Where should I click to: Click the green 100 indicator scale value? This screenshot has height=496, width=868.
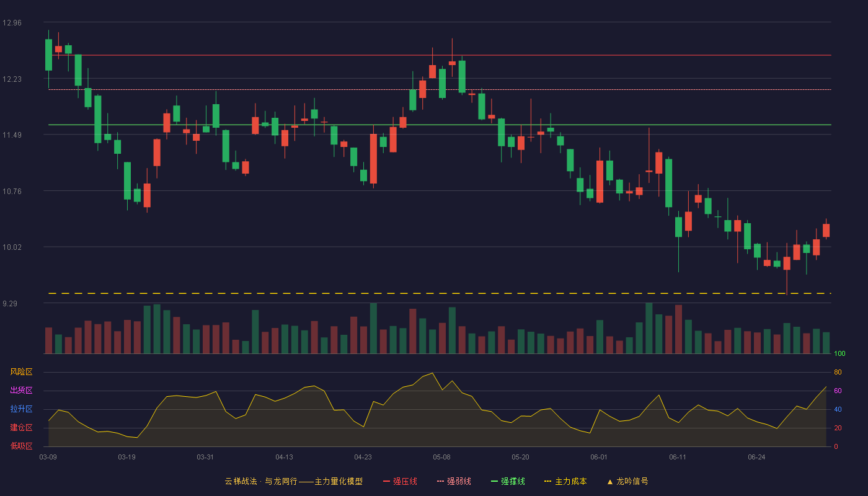839,354
